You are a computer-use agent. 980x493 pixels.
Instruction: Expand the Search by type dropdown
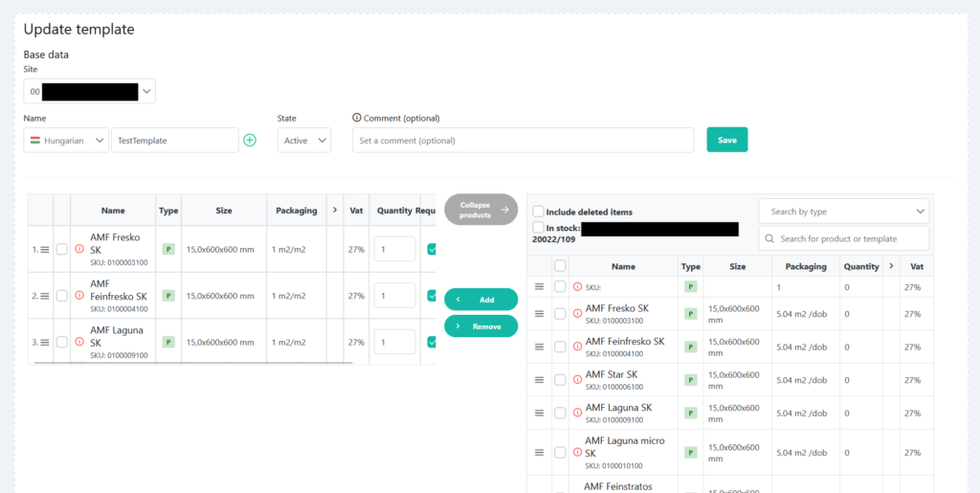[844, 212]
